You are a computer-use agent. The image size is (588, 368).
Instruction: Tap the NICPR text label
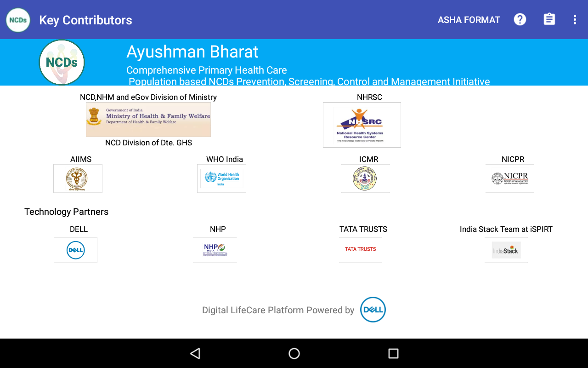[x=513, y=159]
